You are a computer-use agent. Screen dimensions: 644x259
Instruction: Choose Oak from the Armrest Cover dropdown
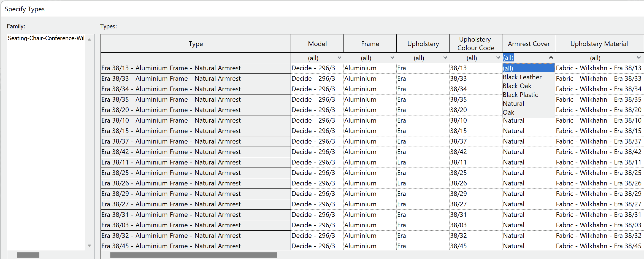click(508, 112)
